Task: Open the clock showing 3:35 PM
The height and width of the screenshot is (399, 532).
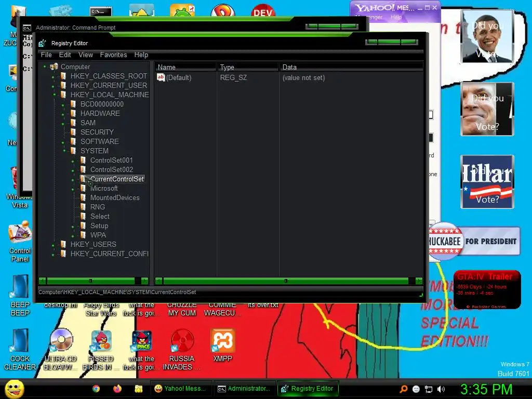Action: coord(486,389)
